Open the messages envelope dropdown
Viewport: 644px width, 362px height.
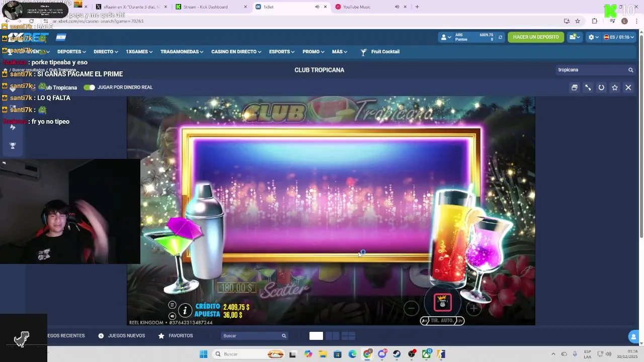(574, 37)
